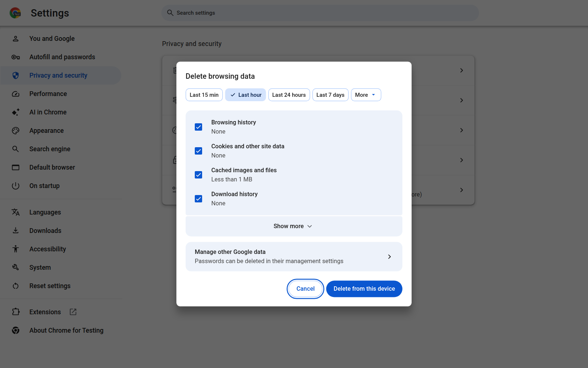Uncheck the Browsing history checkbox

(198, 127)
